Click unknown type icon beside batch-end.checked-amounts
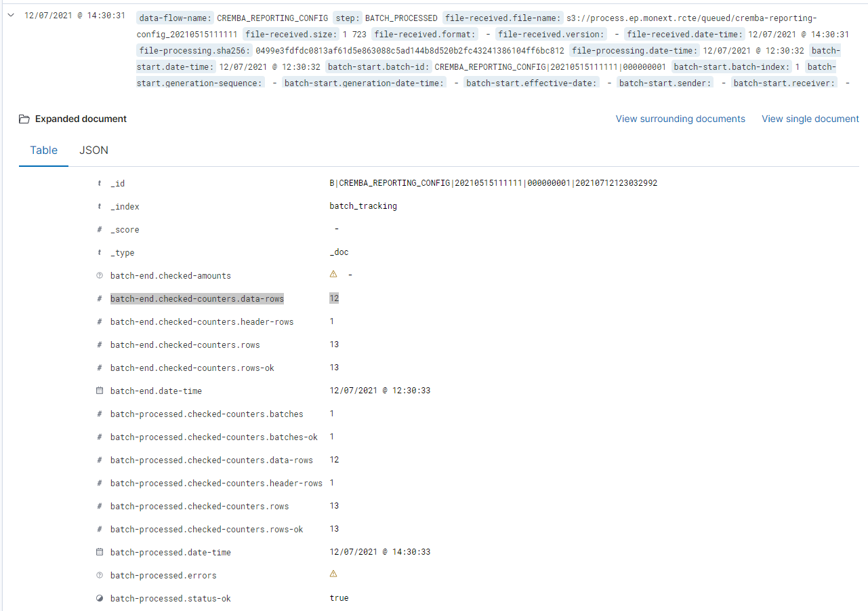Screen dimensions: 868x611 pos(100,276)
